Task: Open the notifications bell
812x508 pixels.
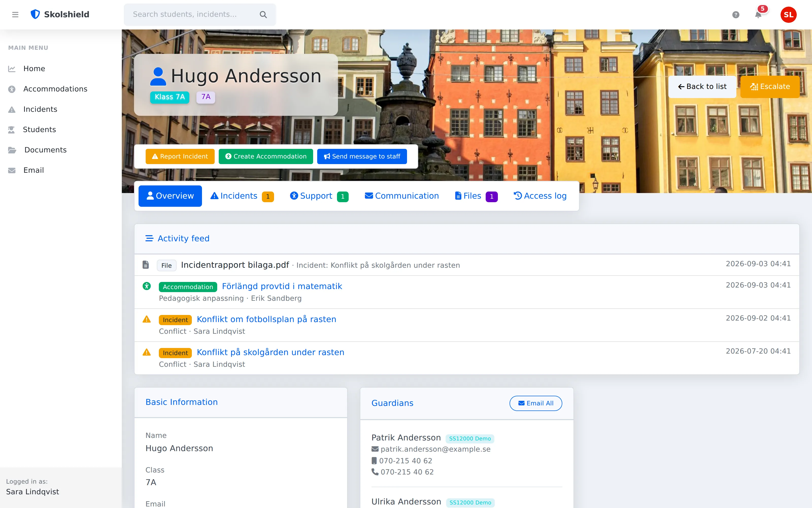Action: (758, 15)
